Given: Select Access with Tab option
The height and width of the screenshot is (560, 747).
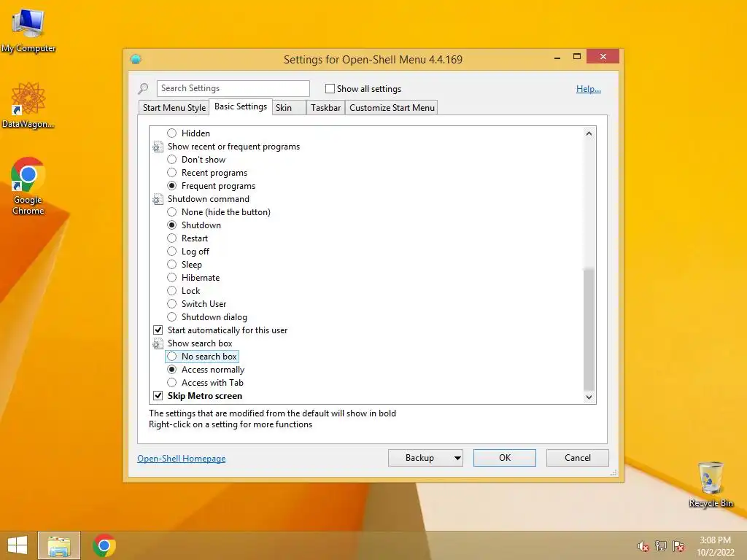Looking at the screenshot, I should tap(171, 382).
